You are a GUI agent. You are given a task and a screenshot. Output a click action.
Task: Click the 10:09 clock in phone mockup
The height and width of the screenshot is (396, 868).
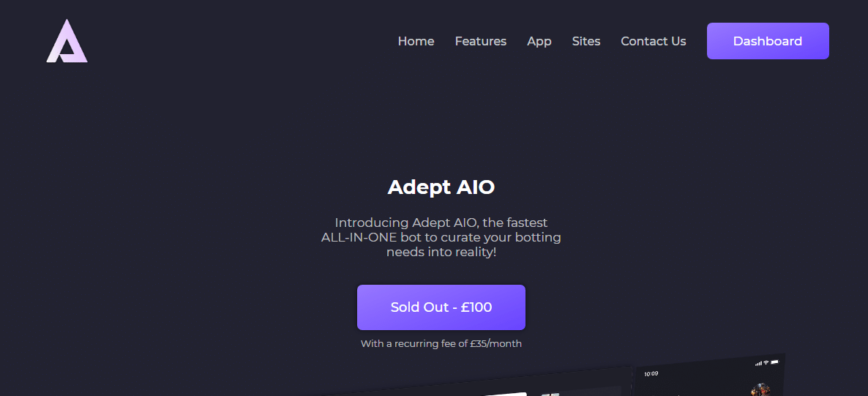(651, 374)
